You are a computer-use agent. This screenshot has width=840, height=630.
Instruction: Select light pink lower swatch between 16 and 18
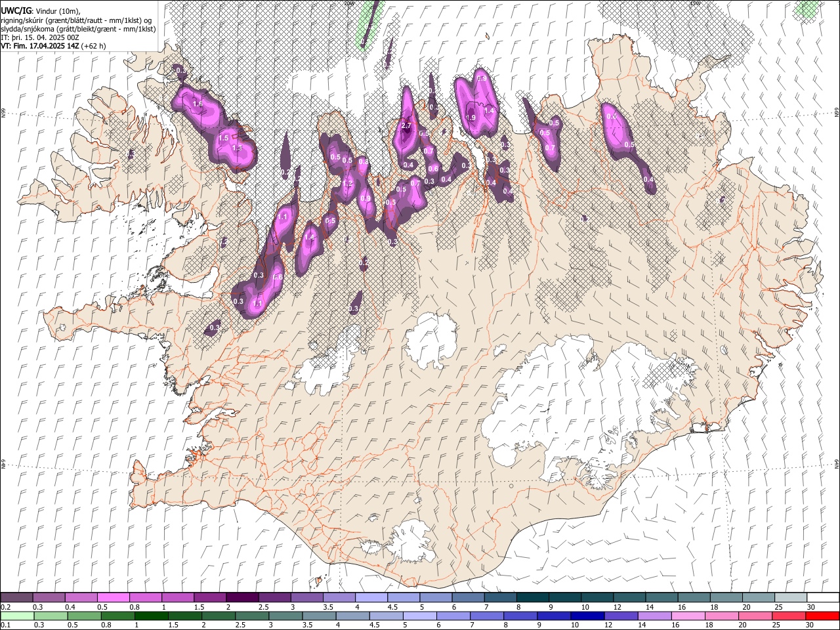pos(690,616)
